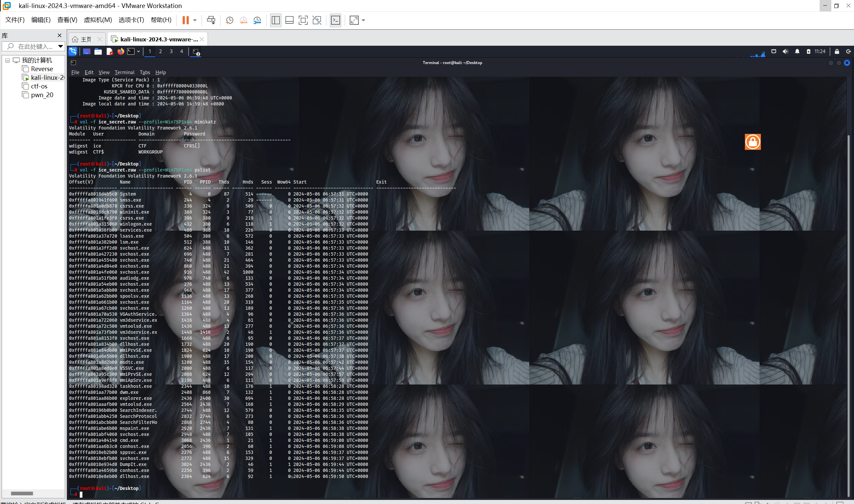Close the 主页 tab
The image size is (854, 504).
click(99, 39)
